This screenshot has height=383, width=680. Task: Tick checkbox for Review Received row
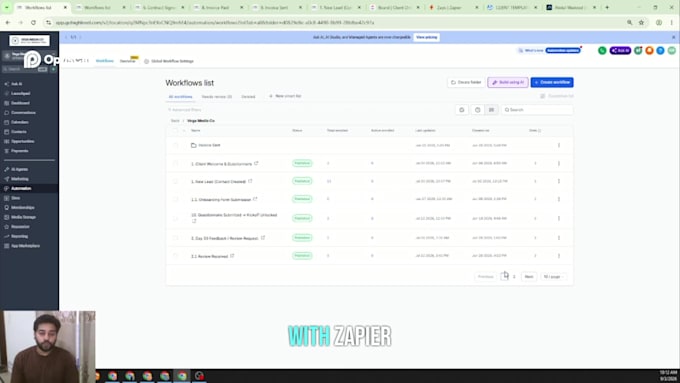(x=175, y=255)
